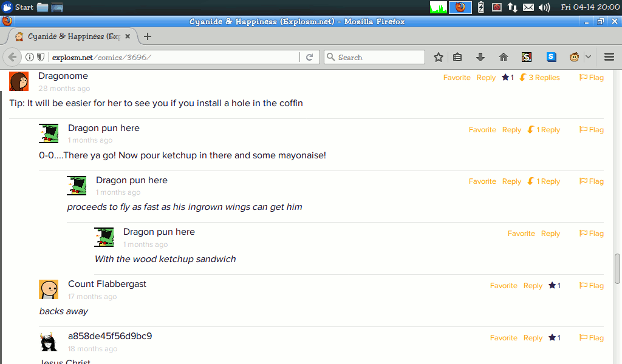
Task: Go to the Firefox home page icon
Action: (x=504, y=58)
